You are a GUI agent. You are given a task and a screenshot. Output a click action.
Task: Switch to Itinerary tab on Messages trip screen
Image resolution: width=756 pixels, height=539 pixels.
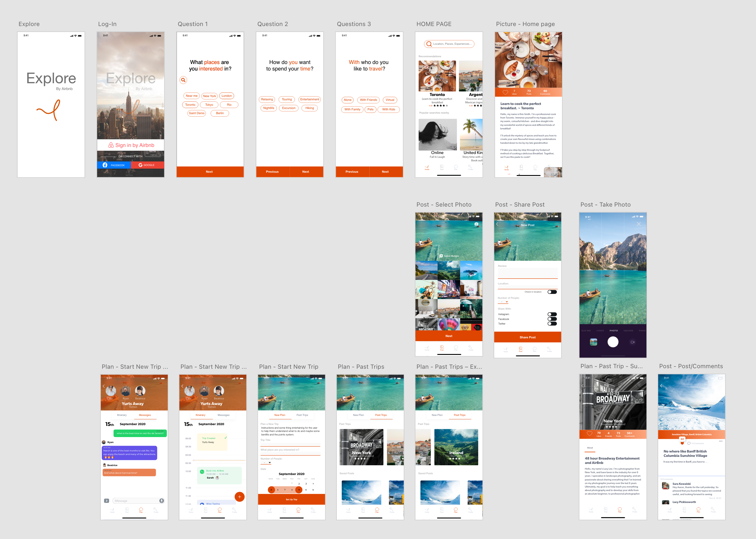tap(121, 415)
